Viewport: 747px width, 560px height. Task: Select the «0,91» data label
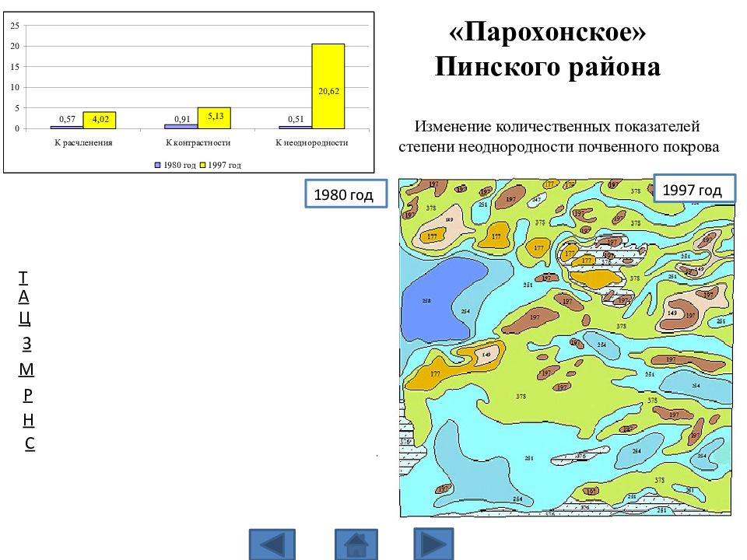(182, 119)
